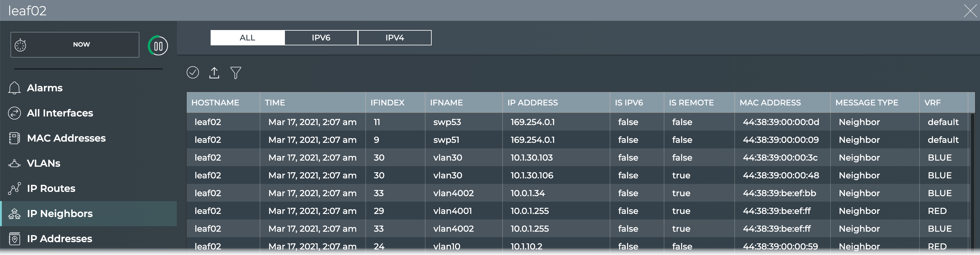This screenshot has width=980, height=255.
Task: Open IP Addresses in the sidebar
Action: click(x=59, y=239)
